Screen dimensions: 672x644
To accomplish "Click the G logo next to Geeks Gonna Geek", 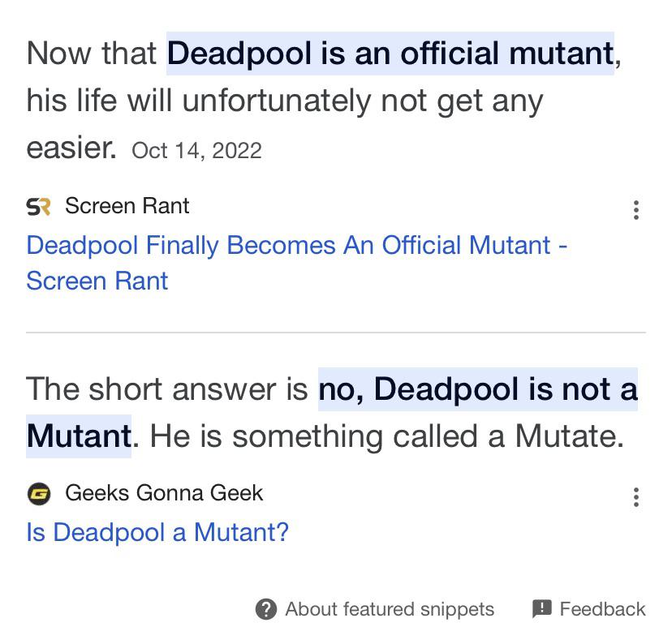I will pos(38,493).
